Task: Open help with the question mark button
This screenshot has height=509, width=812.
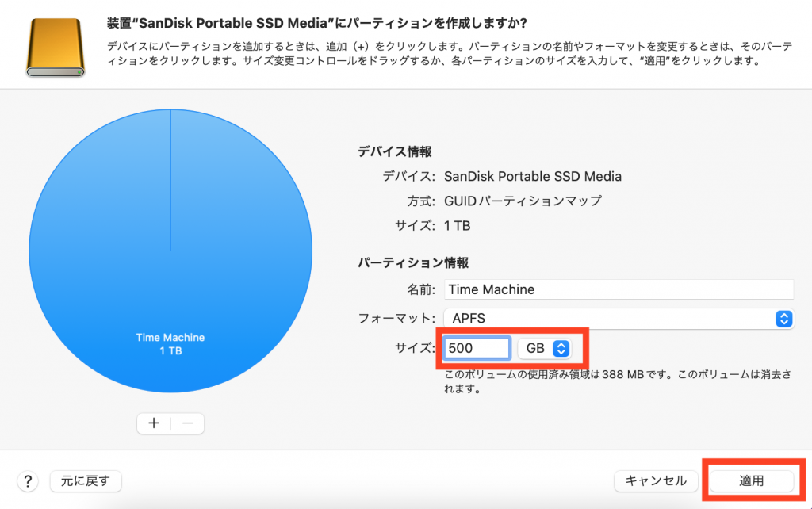Action: pos(28,480)
